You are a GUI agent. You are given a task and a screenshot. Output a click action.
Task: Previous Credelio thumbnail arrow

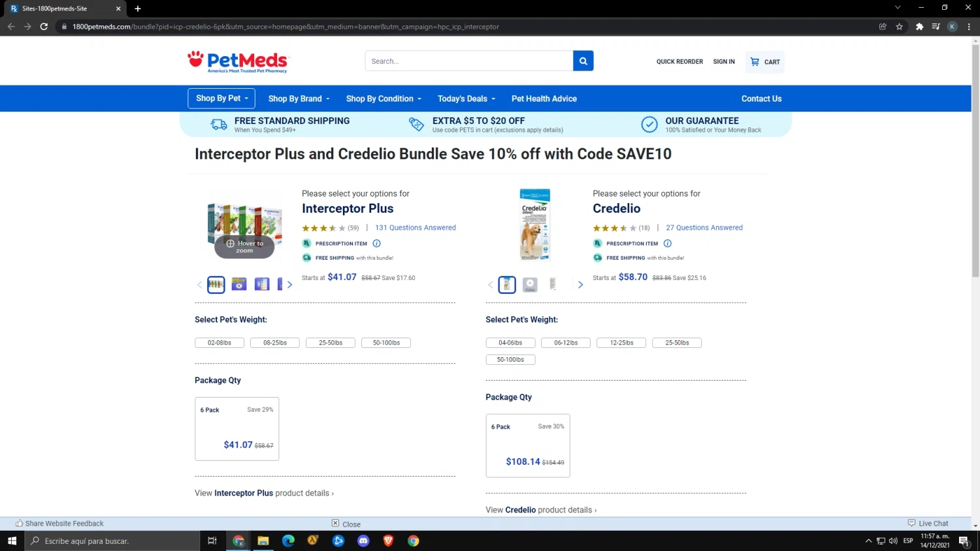coord(490,285)
